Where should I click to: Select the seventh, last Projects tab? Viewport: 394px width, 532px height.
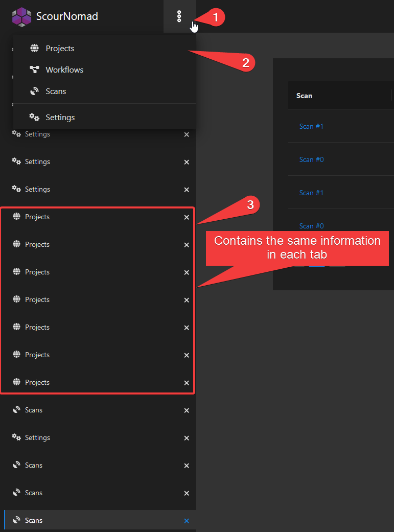pos(98,382)
